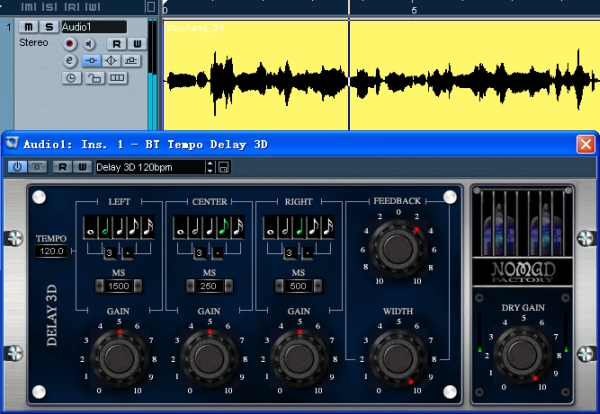This screenshot has width=600, height=414.
Task: Solo the Audio1 track
Action: click(x=49, y=27)
